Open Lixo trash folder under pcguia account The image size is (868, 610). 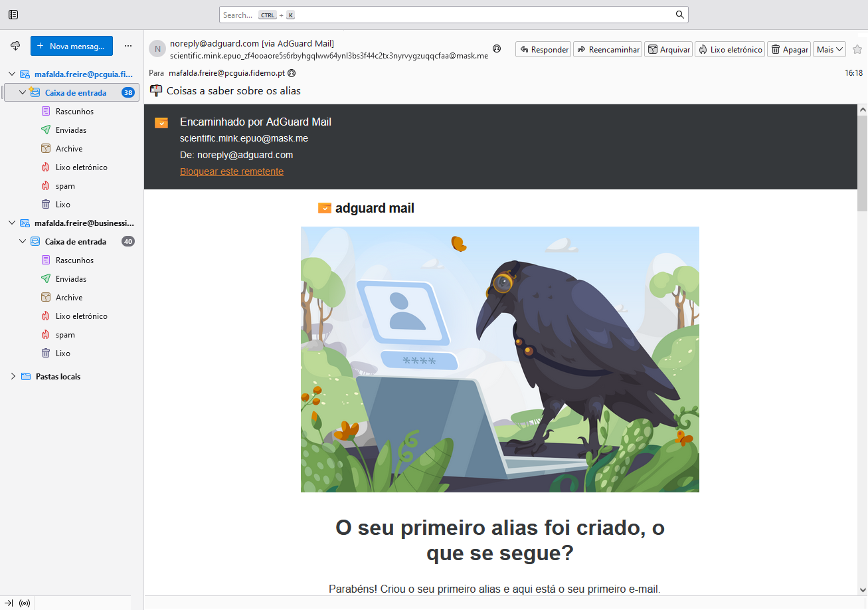[62, 205]
